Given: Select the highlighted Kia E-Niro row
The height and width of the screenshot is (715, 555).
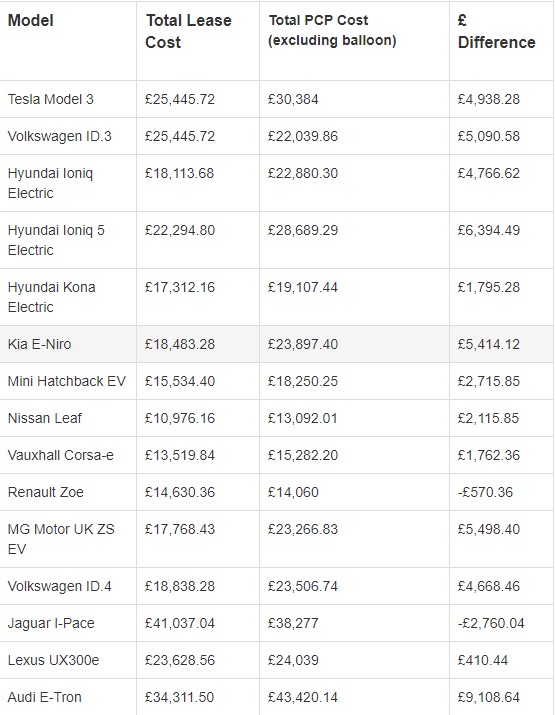Looking at the screenshot, I should [x=276, y=344].
